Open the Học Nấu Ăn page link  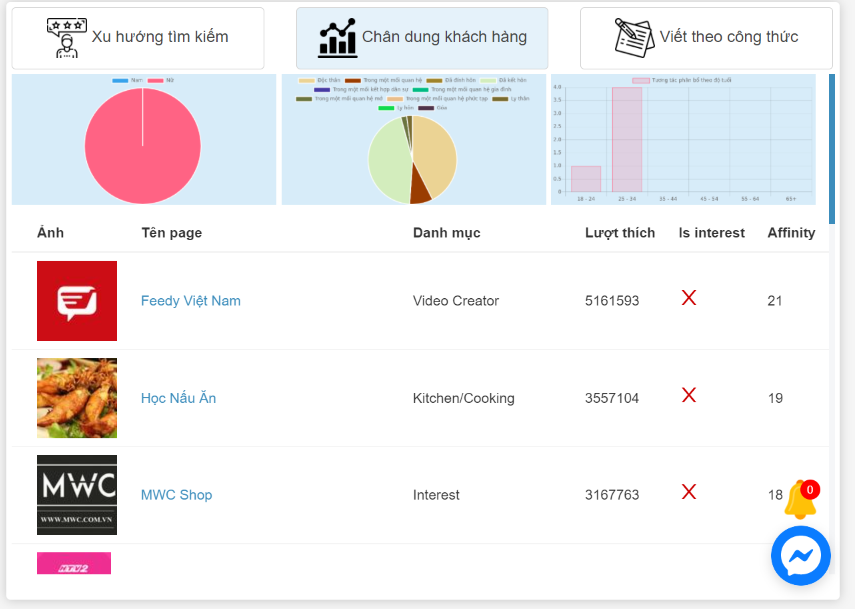[178, 398]
